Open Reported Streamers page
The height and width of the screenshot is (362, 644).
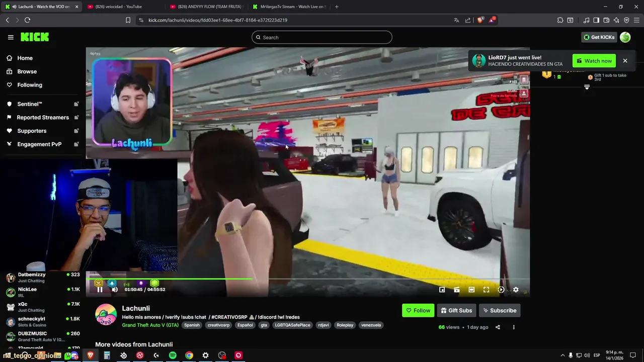43,117
